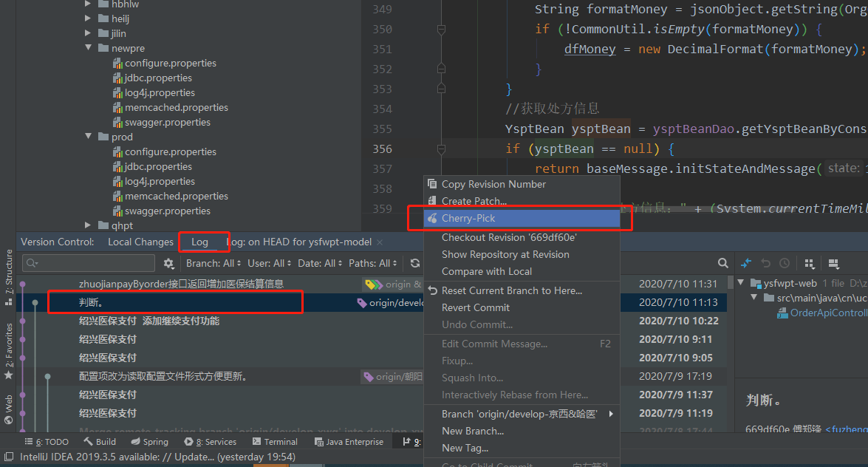Close the Log on HEAD for ysfwpt-model tab
This screenshot has height=467, width=868.
click(380, 242)
